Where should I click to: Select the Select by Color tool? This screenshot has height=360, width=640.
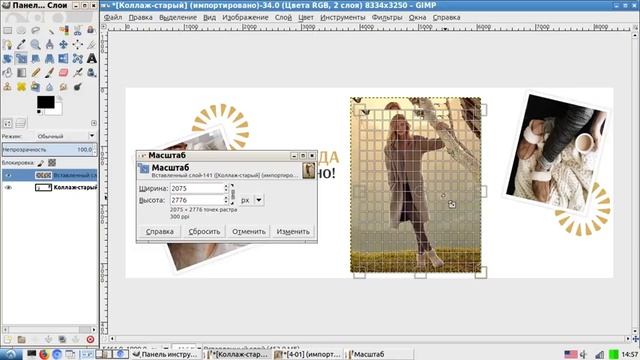tap(64, 31)
